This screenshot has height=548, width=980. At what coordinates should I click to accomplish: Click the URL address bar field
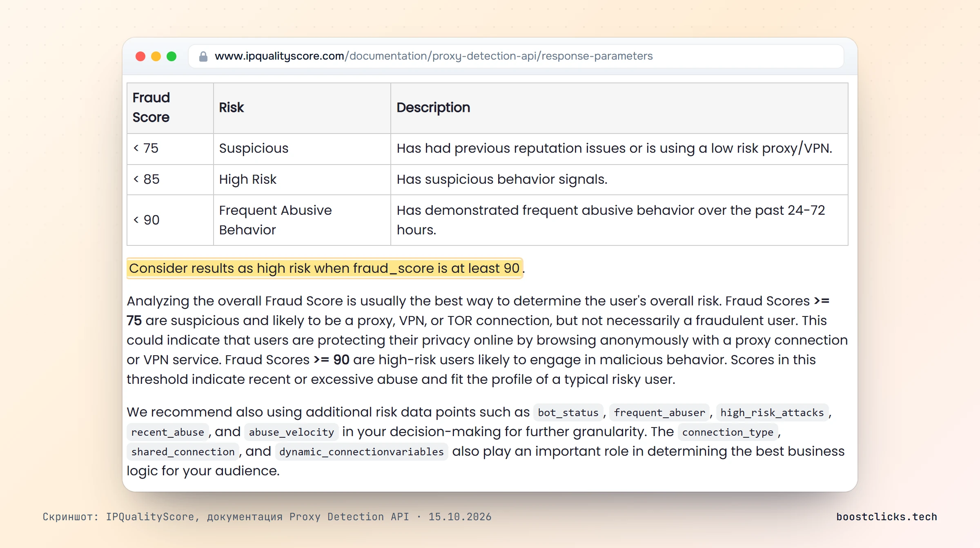click(516, 56)
